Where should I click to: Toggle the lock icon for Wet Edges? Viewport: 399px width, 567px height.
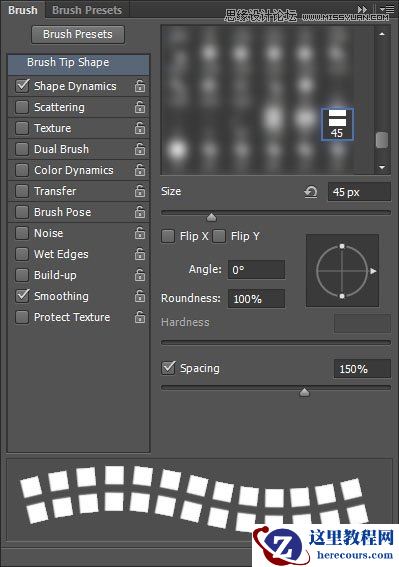pos(140,254)
